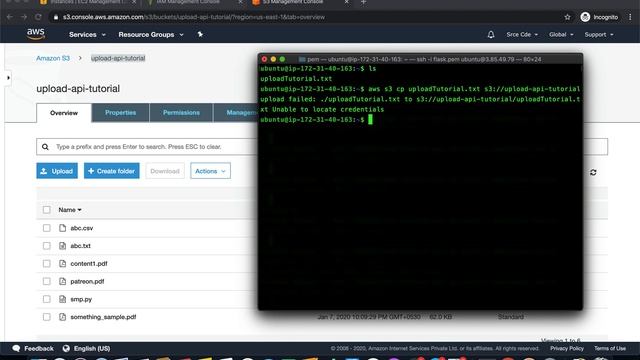This screenshot has height=360, width=640.
Task: Switch to the Properties tab
Action: click(x=120, y=113)
